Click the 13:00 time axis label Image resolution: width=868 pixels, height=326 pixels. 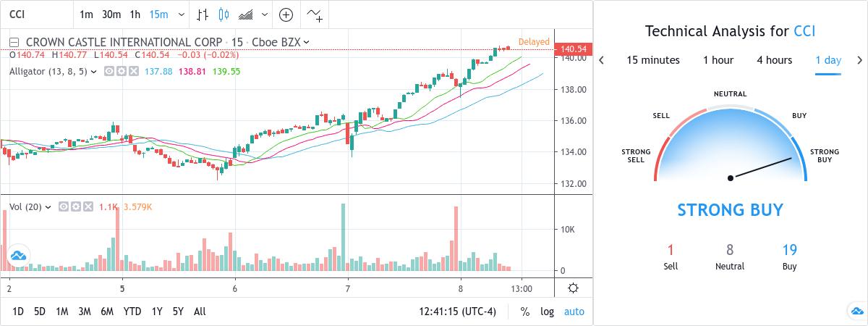point(522,288)
